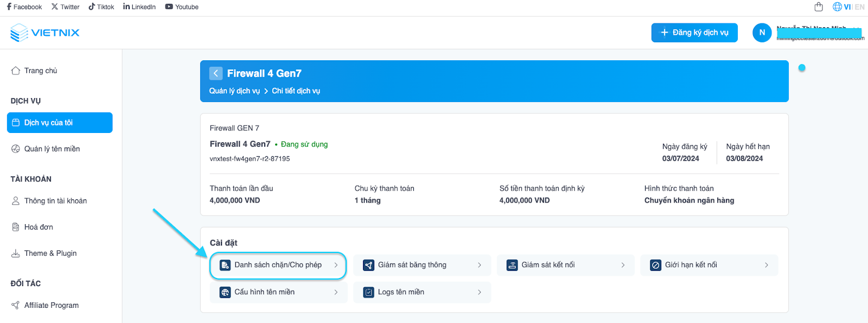The width and height of the screenshot is (868, 323).
Task: Click the back arrow beside Firewall 4 Gen7
Action: [x=216, y=73]
